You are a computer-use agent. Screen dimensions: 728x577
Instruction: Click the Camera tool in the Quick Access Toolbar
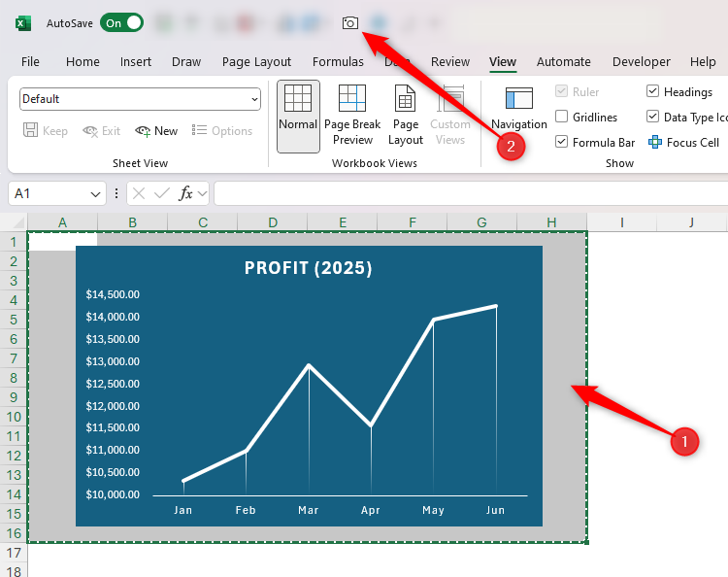click(x=350, y=22)
